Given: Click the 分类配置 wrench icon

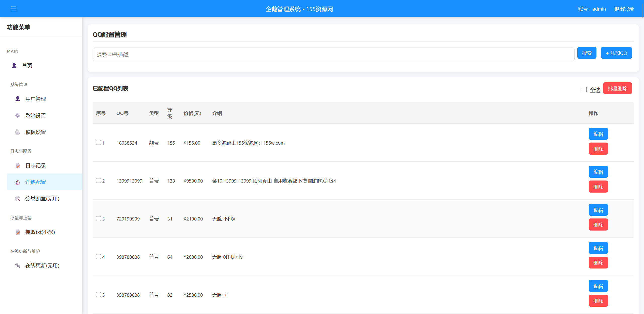Looking at the screenshot, I should tap(17, 198).
